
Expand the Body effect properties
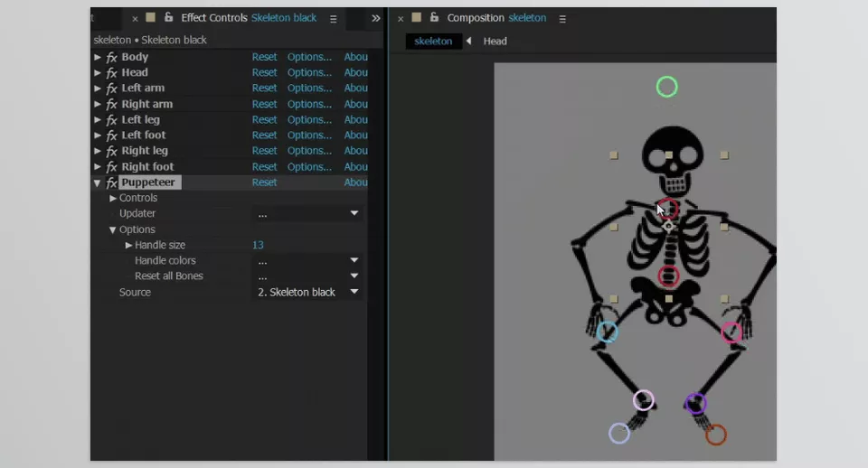point(98,57)
